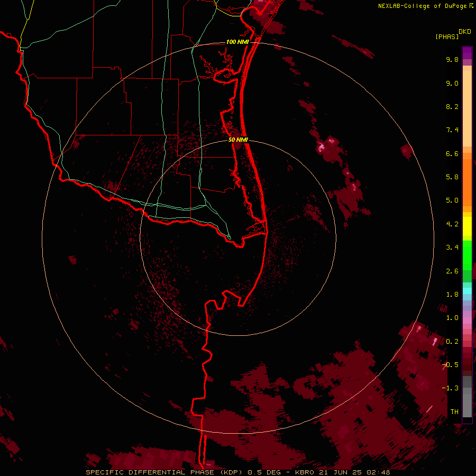The image size is (476, 476).
Task: Click the 7.4 scale value
Action: tap(452, 130)
